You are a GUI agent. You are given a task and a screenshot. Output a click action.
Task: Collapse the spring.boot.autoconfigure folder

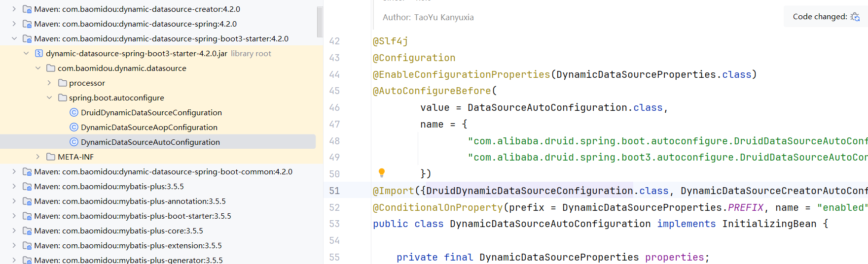pos(49,98)
